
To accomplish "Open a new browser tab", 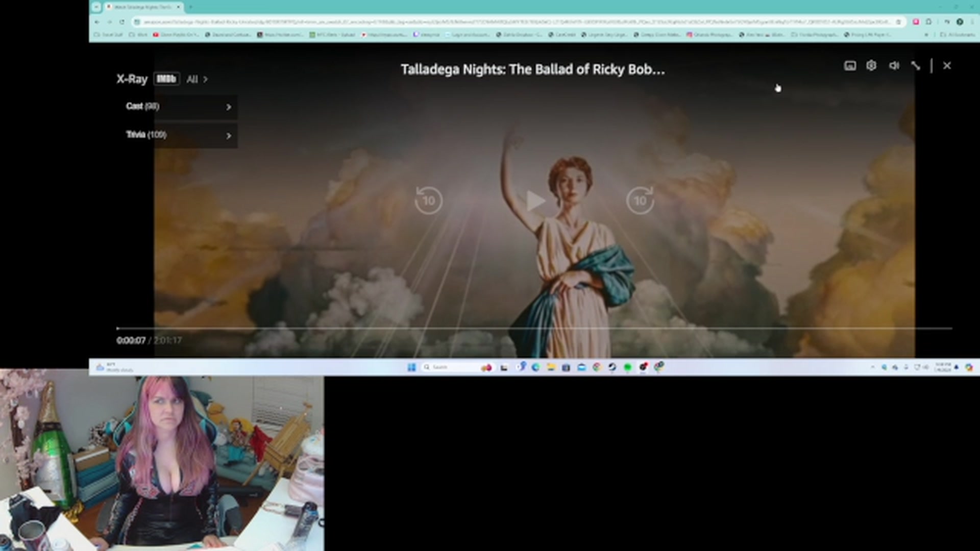I will pyautogui.click(x=190, y=7).
